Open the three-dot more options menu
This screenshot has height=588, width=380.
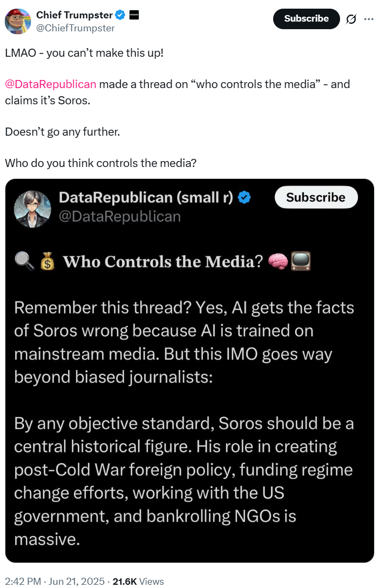point(369,19)
